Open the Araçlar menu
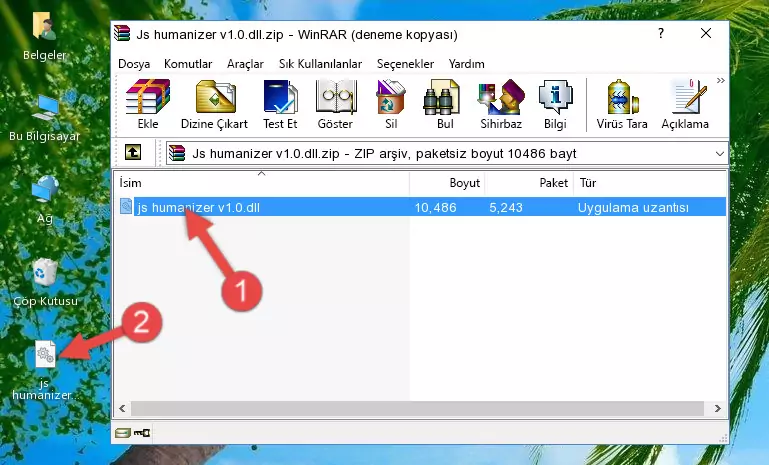769x465 pixels. pyautogui.click(x=245, y=64)
